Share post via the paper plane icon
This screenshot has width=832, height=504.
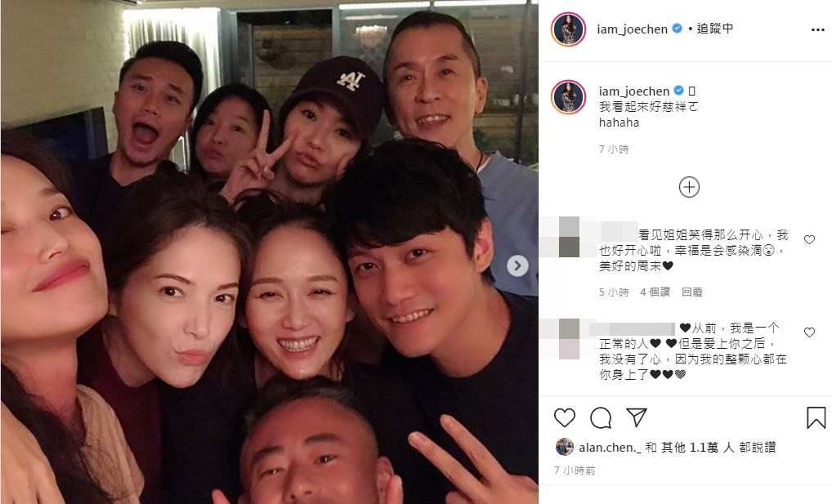click(636, 417)
